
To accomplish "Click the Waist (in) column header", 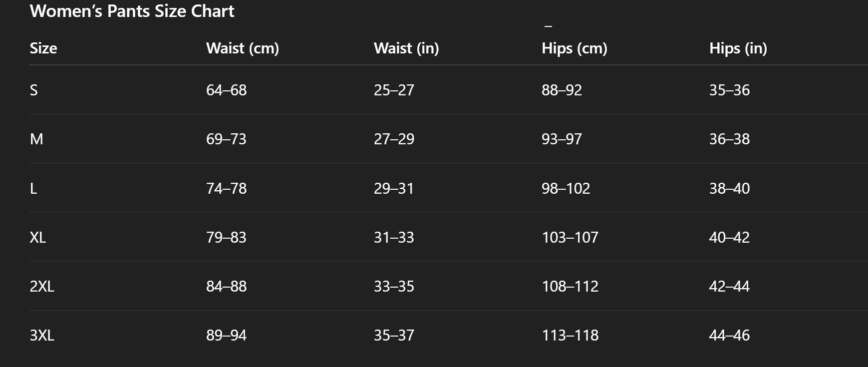I will [406, 48].
